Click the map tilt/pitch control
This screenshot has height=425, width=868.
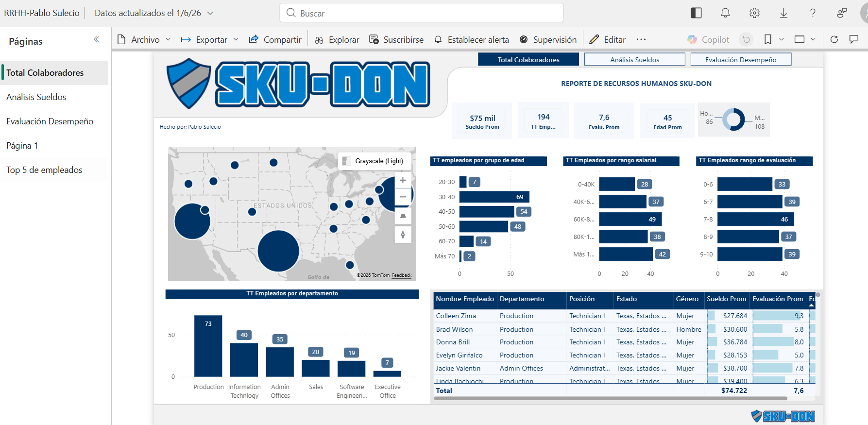(x=403, y=216)
